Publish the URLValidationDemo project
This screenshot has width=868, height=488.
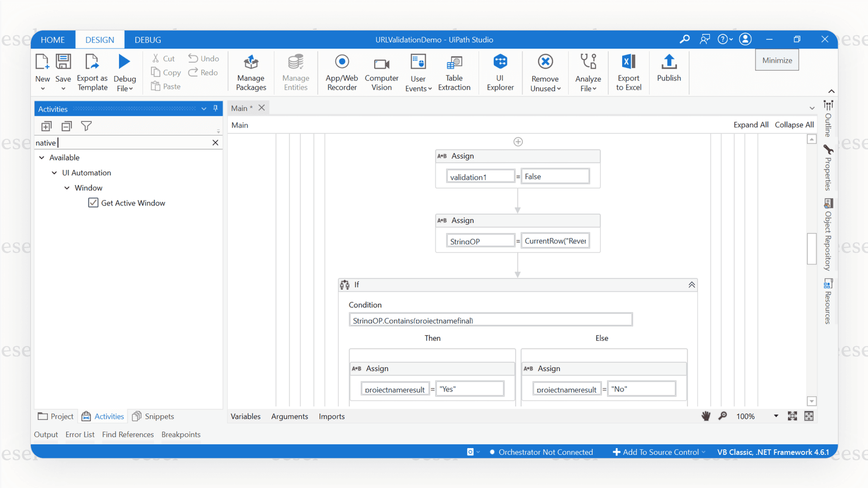[x=669, y=72]
